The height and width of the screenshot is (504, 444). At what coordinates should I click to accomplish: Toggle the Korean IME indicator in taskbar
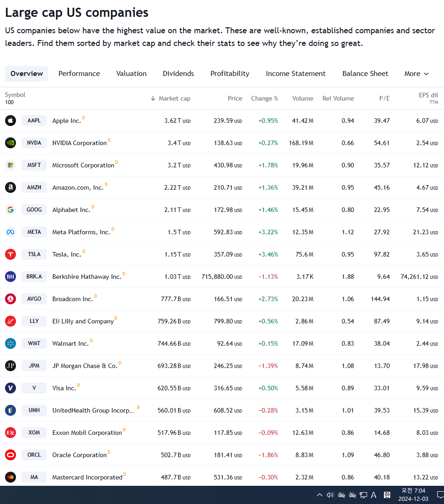click(x=387, y=495)
